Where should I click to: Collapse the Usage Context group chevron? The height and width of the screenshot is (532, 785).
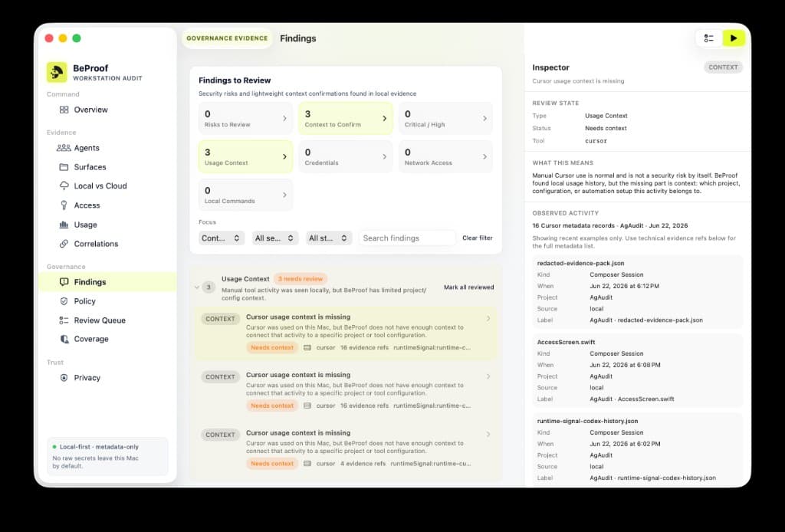pyautogui.click(x=197, y=287)
